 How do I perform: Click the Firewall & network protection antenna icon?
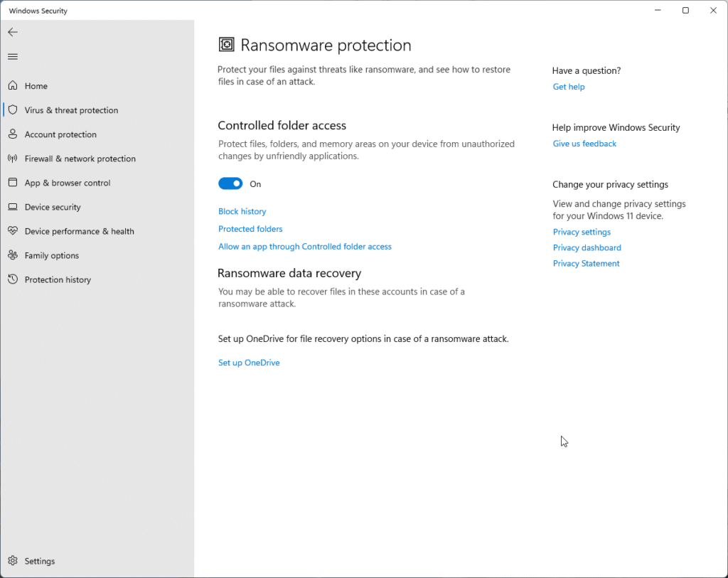(x=13, y=159)
